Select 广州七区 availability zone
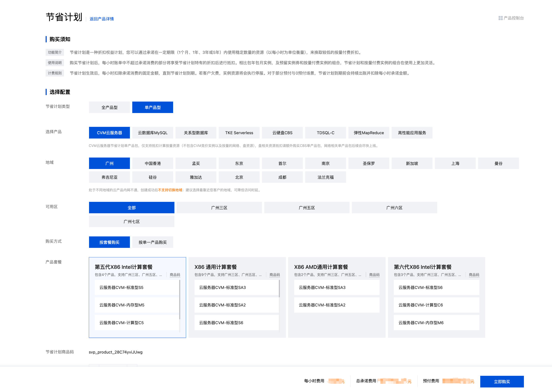Screen dimensions: 552x392 tap(132, 221)
